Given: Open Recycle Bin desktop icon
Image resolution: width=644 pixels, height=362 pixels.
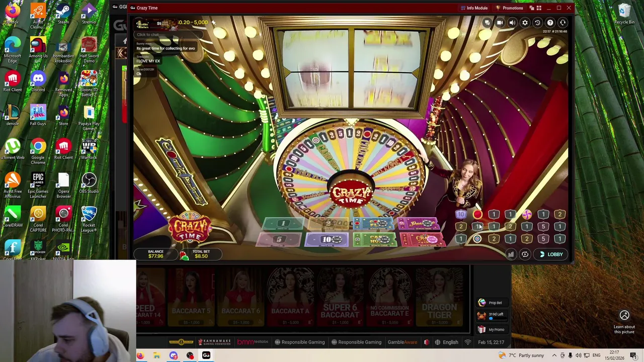Looking at the screenshot, I should point(624,14).
